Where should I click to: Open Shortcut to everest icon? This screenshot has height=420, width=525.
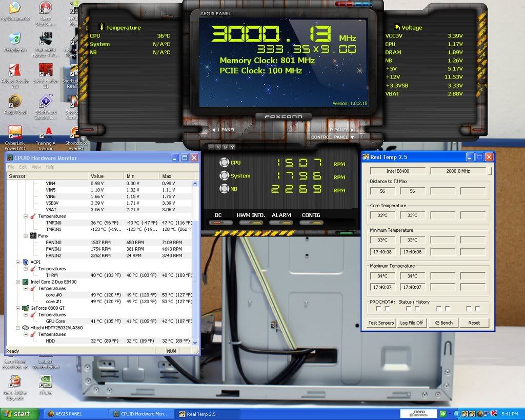click(x=76, y=138)
